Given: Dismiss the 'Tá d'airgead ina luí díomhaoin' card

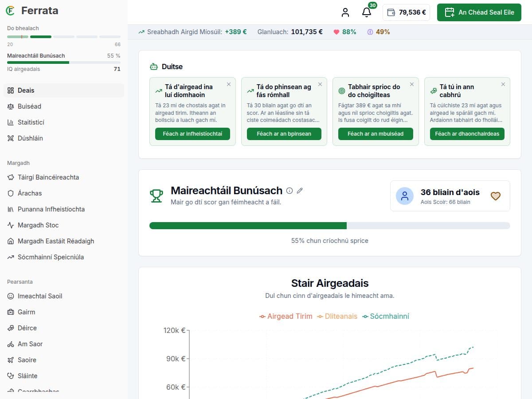Looking at the screenshot, I should tap(229, 84).
